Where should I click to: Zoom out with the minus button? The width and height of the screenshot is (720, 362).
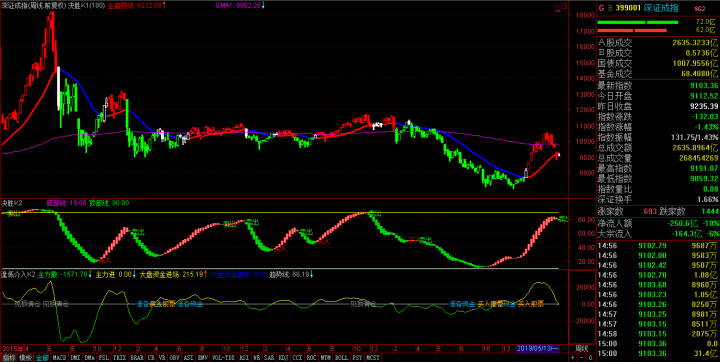pos(582,357)
